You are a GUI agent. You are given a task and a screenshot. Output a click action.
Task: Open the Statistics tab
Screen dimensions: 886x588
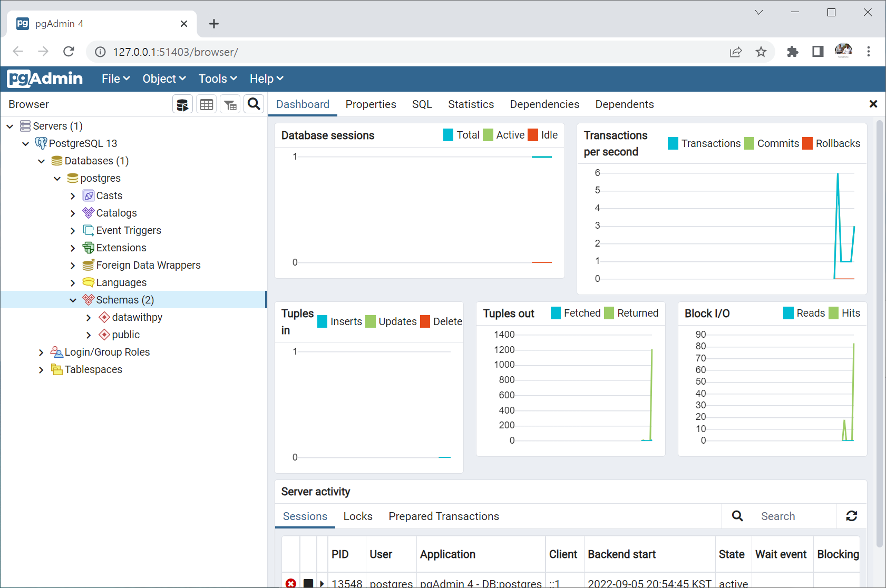(x=471, y=104)
